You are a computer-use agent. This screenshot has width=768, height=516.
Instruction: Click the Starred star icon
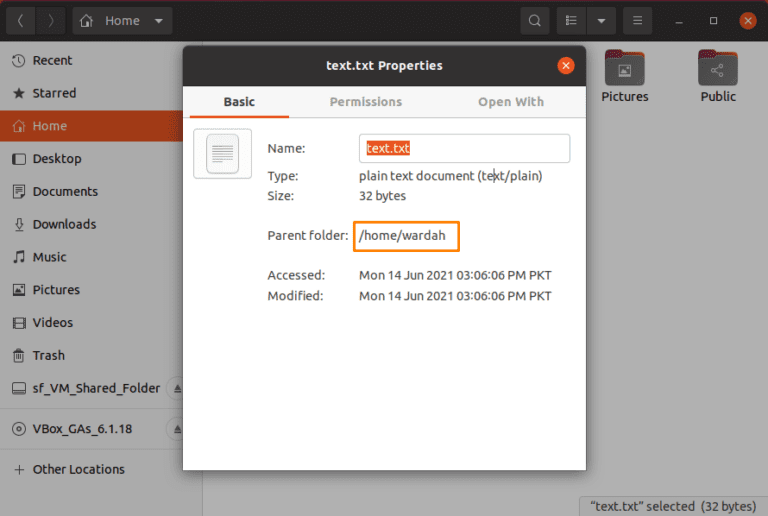click(19, 93)
